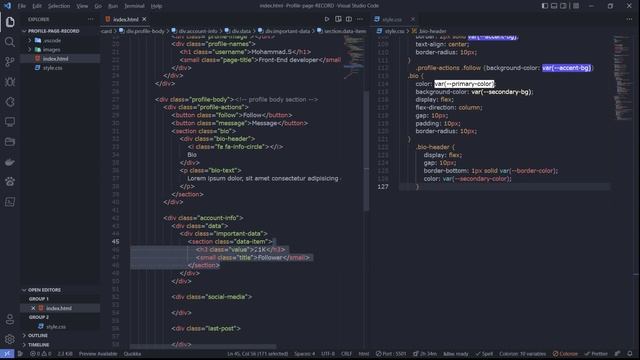640x360 pixels.
Task: Open the File menu
Action: point(22,6)
